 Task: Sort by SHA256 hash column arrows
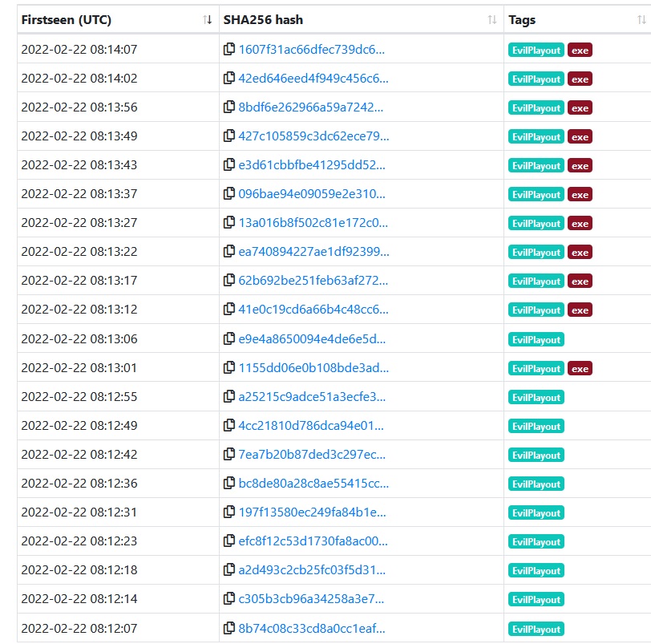pyautogui.click(x=492, y=19)
